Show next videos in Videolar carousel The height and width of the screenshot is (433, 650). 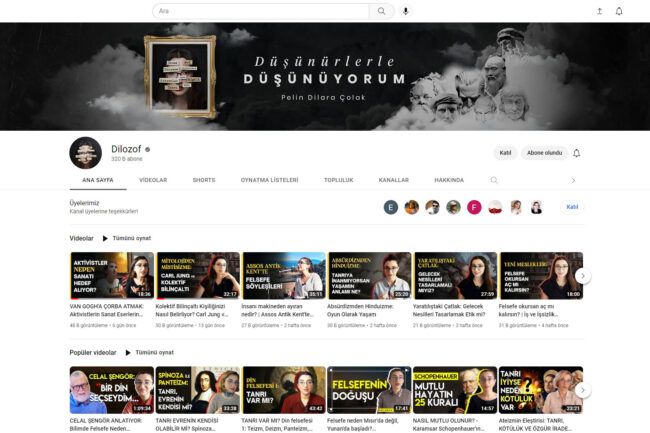pos(583,276)
